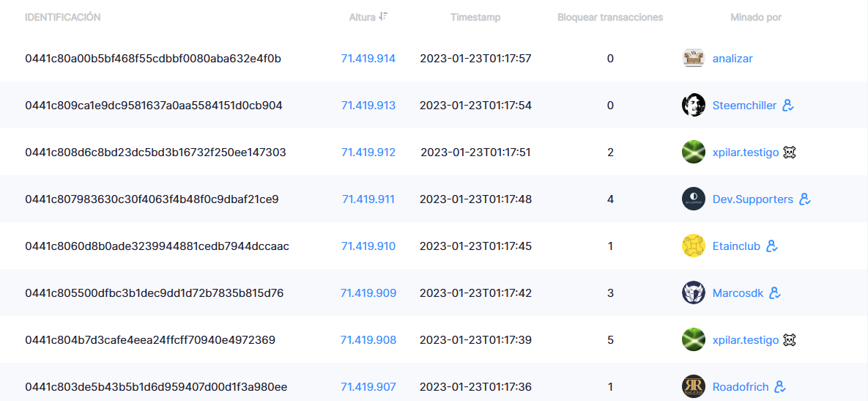
Task: Open the Steemchiller witness profile link
Action: click(744, 106)
